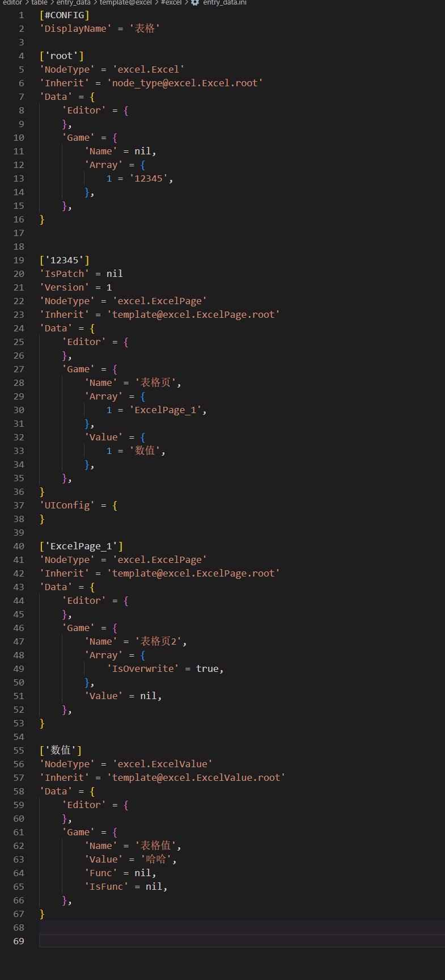Click the 'excel.ExcelPage' value on line 22
Image resolution: width=445 pixels, height=980 pixels.
[x=160, y=301]
